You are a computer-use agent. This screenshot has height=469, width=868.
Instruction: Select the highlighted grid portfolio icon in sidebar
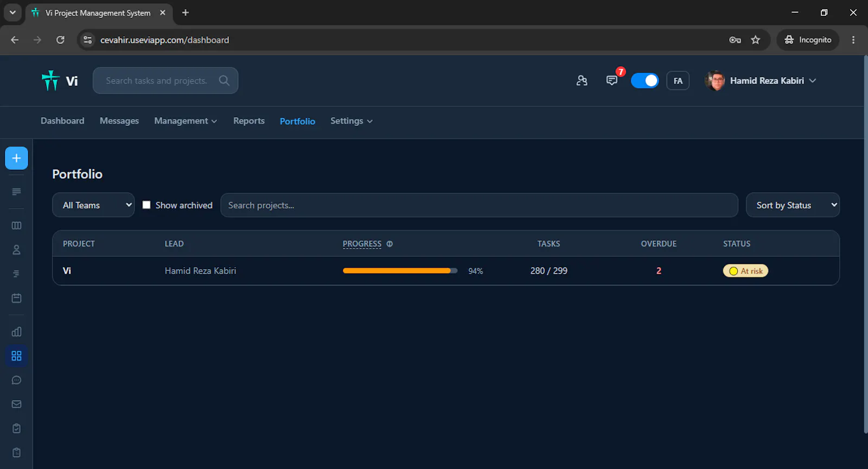(x=16, y=356)
